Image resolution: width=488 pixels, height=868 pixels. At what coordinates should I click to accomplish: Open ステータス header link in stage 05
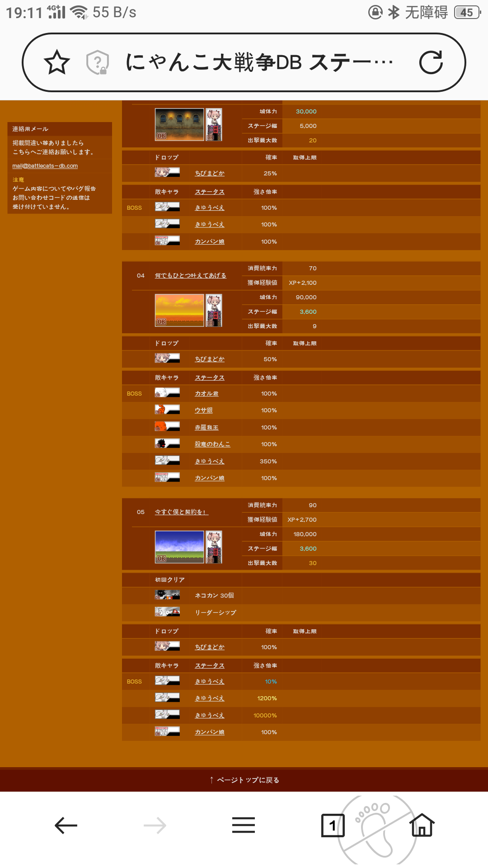[x=209, y=666]
